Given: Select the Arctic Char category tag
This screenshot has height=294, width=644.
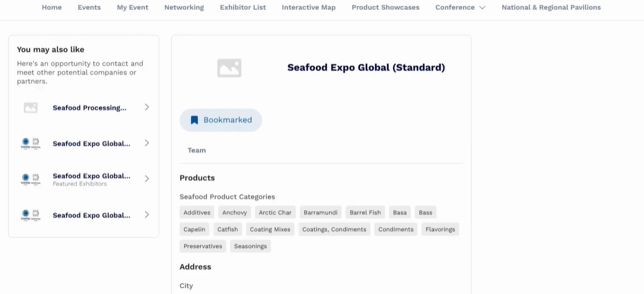Looking at the screenshot, I should (275, 212).
